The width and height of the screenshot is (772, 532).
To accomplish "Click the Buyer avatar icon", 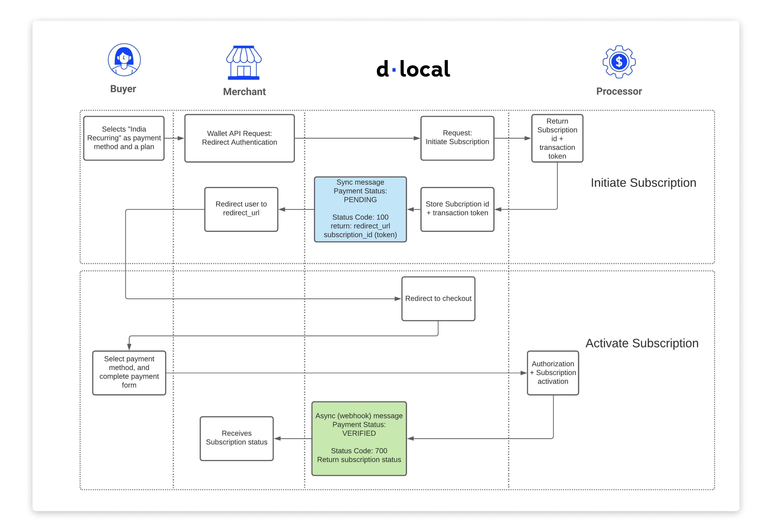I will tap(124, 60).
